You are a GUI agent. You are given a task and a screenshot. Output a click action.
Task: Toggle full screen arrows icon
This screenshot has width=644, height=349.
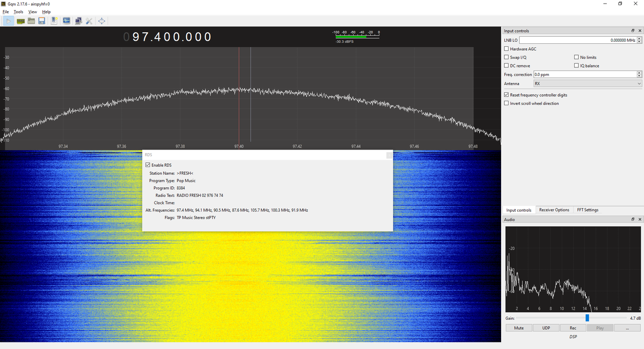point(102,21)
